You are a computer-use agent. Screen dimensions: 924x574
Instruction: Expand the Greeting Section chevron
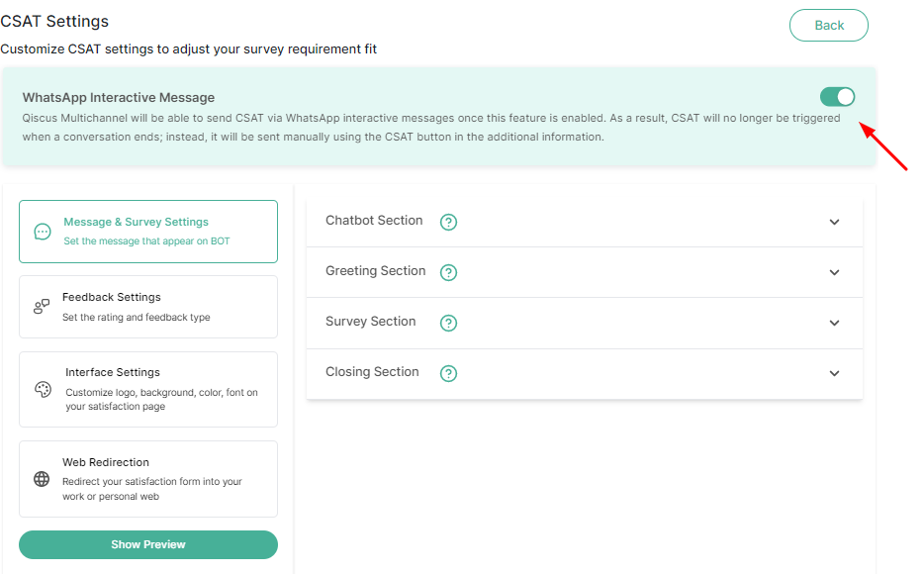(834, 273)
